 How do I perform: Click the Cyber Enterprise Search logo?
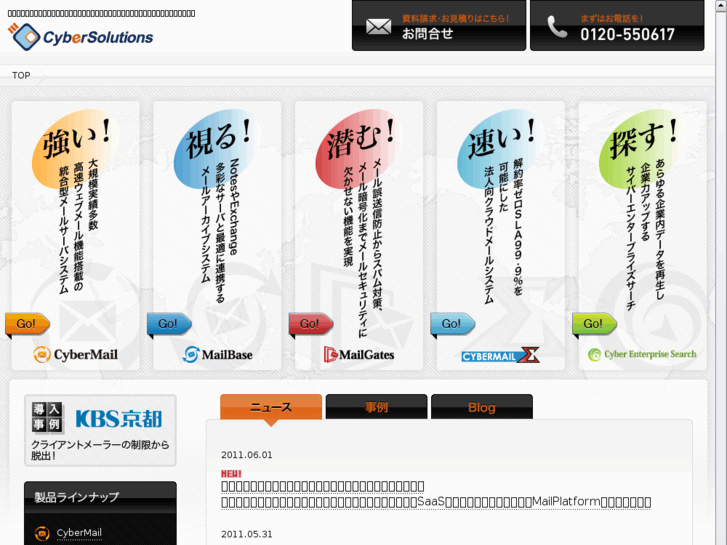click(642, 354)
